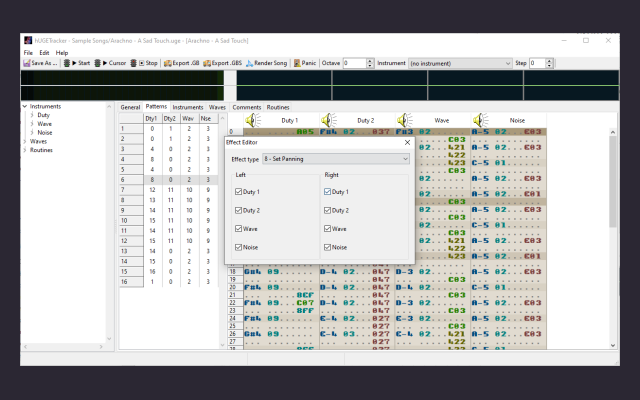Increase Step with up stepper arrow
This screenshot has height=400, width=640.
pos(549,61)
